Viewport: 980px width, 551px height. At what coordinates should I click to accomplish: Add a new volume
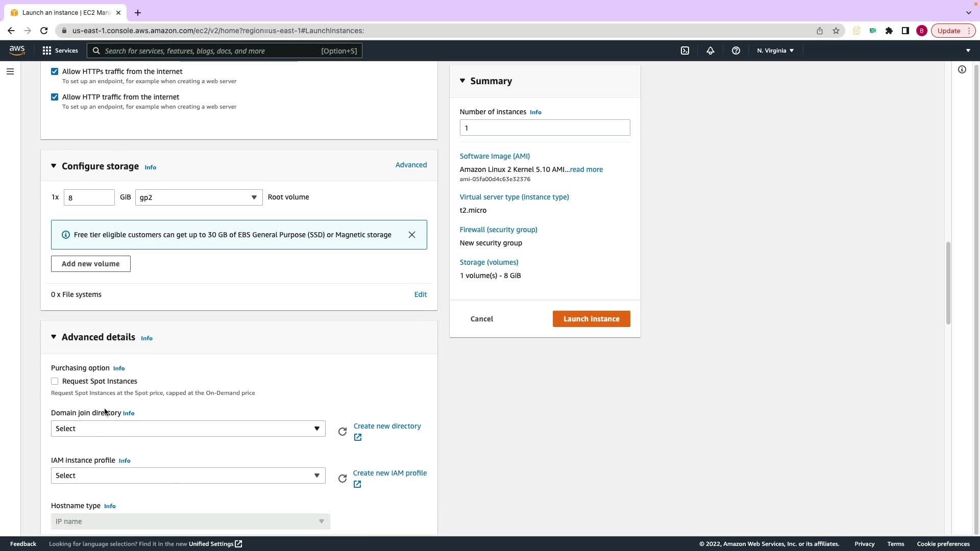(x=90, y=264)
